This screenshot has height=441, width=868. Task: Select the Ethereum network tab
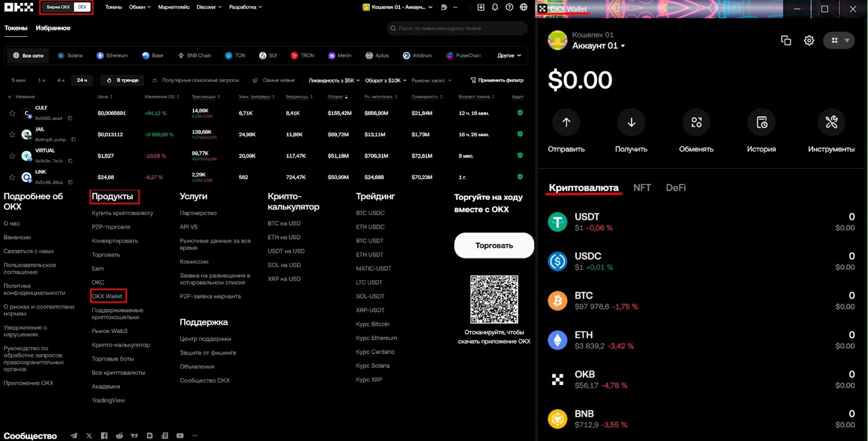(112, 55)
